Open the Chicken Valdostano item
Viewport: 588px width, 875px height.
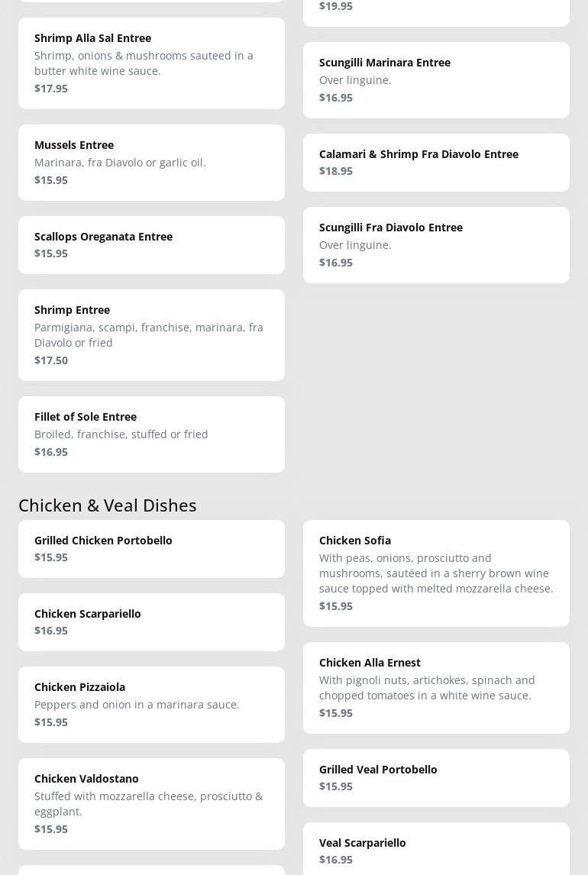(151, 803)
